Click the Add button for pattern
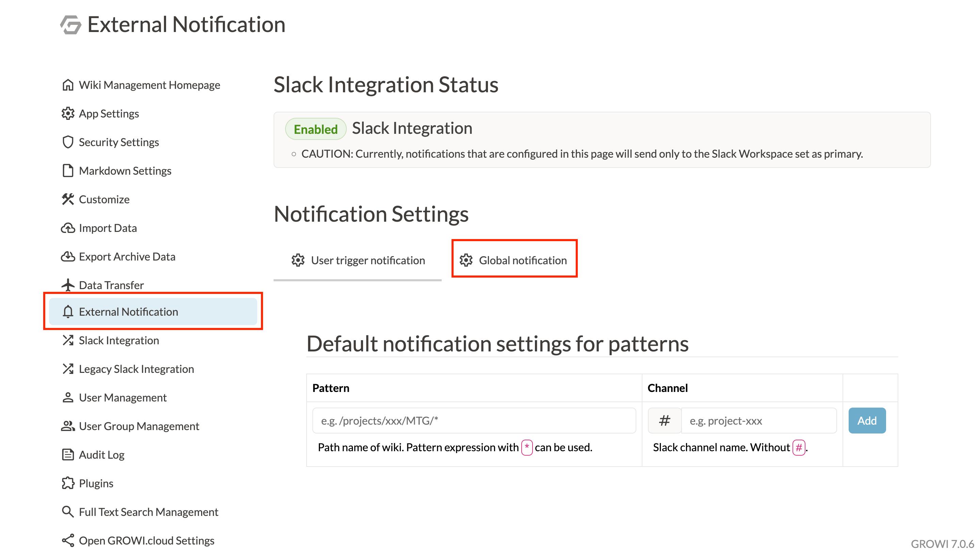The width and height of the screenshot is (980, 552). pyautogui.click(x=867, y=421)
